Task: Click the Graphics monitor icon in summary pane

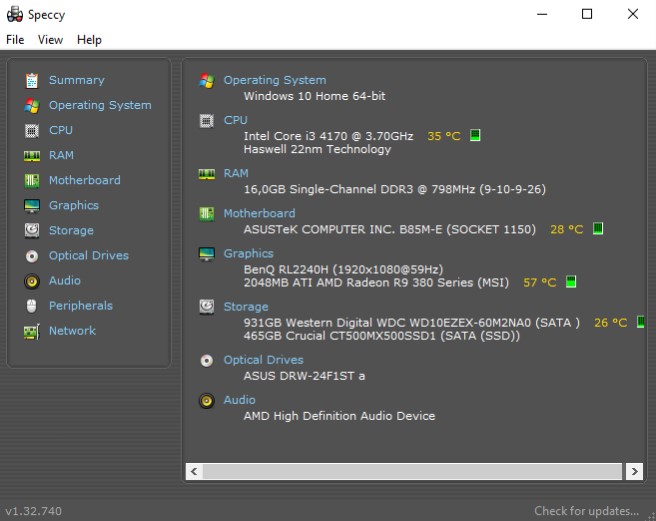Action: click(207, 254)
